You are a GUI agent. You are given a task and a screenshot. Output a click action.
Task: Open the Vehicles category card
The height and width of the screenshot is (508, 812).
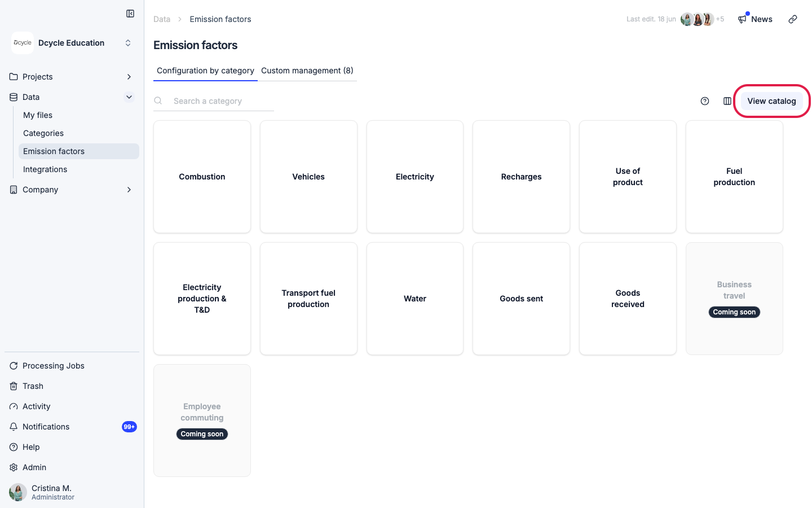point(308,177)
